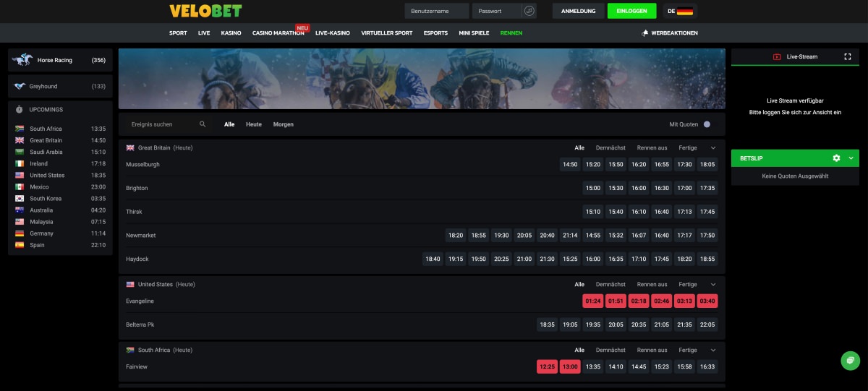This screenshot has width=868, height=391.
Task: Open betslip settings gear
Action: (836, 158)
